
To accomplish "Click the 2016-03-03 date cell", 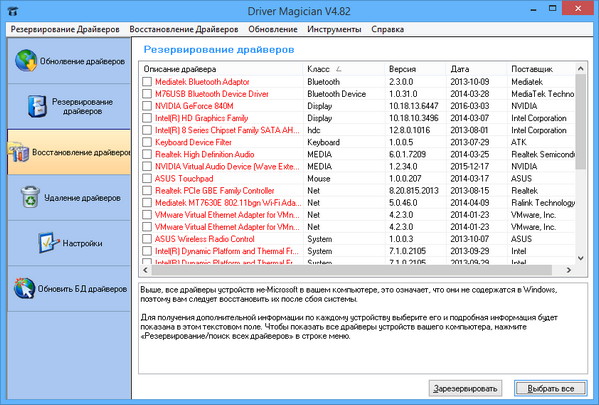I will pos(469,106).
